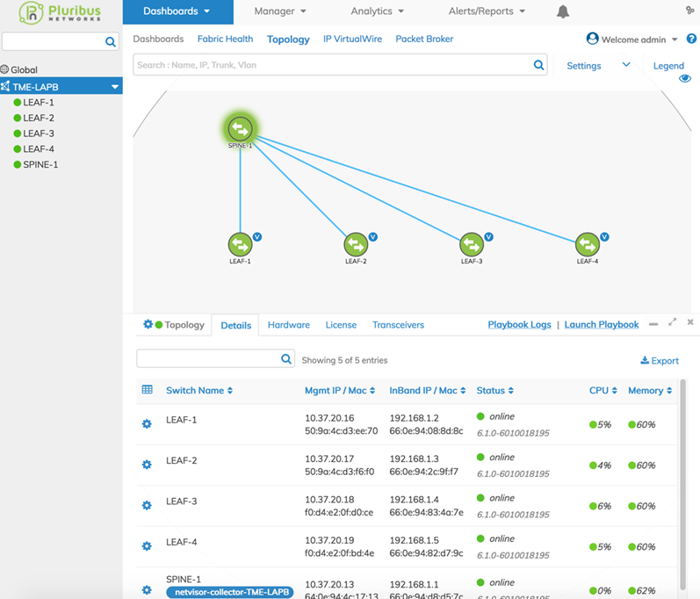Click the topology search magnifier icon

pyautogui.click(x=539, y=65)
